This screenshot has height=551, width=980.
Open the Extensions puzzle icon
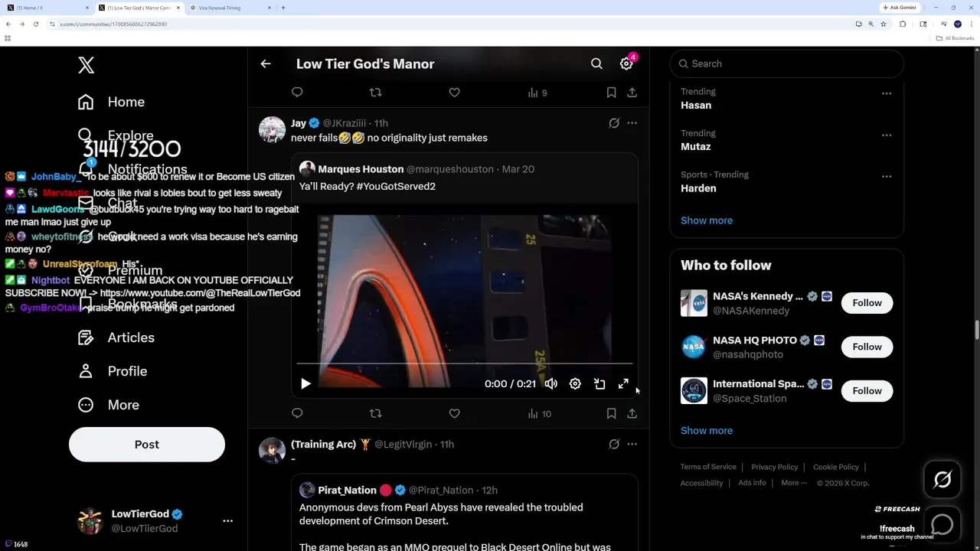coord(903,24)
